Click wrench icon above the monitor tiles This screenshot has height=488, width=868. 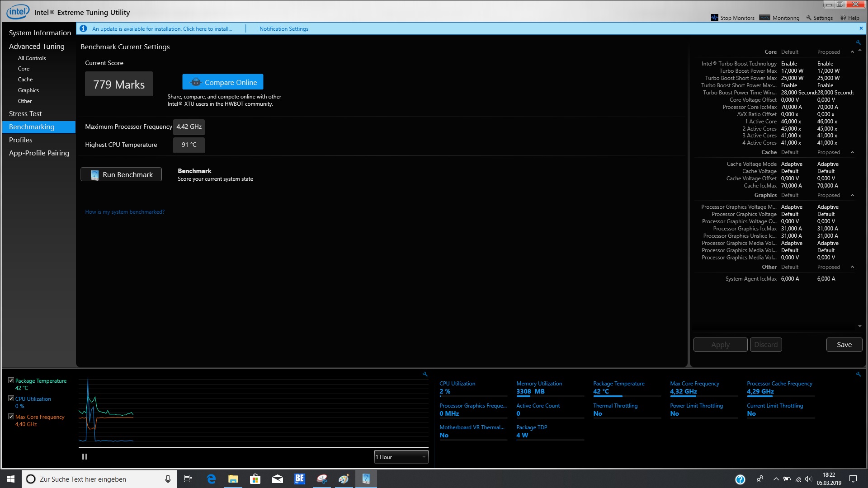coord(859,374)
